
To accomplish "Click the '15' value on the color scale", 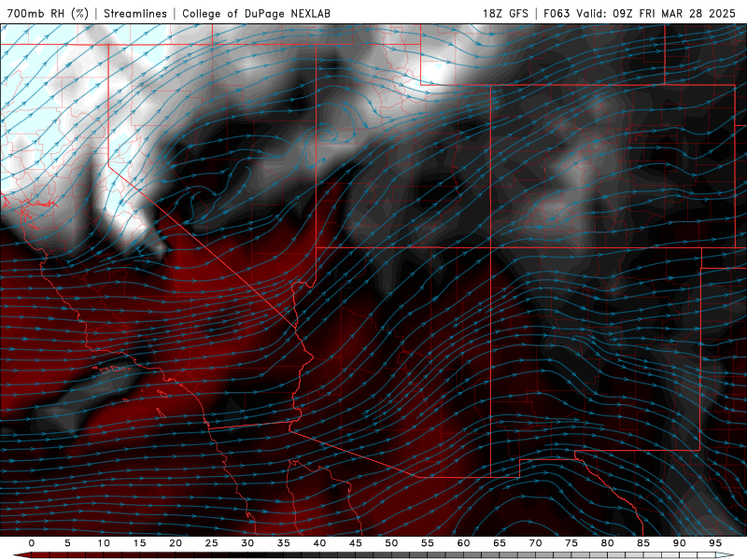I will (x=139, y=543).
